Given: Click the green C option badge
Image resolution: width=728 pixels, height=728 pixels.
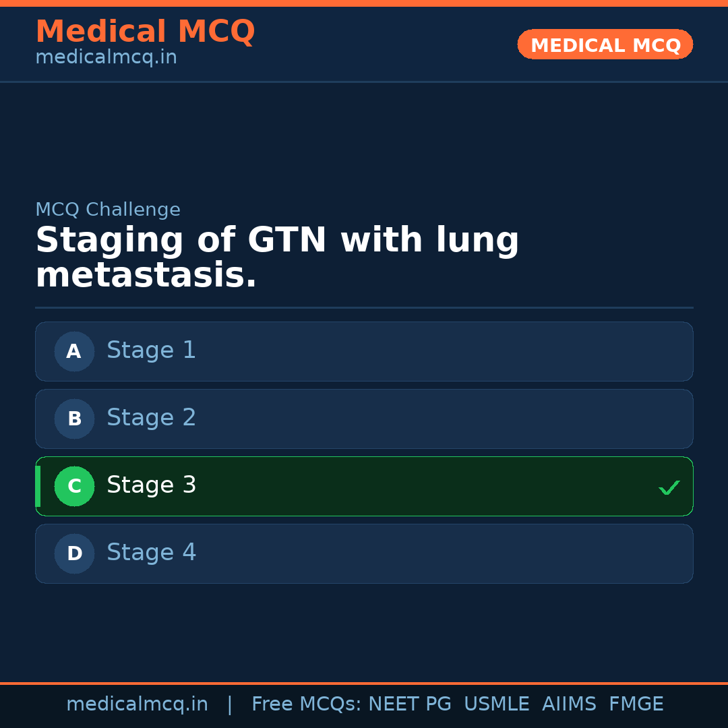Looking at the screenshot, I should (74, 486).
